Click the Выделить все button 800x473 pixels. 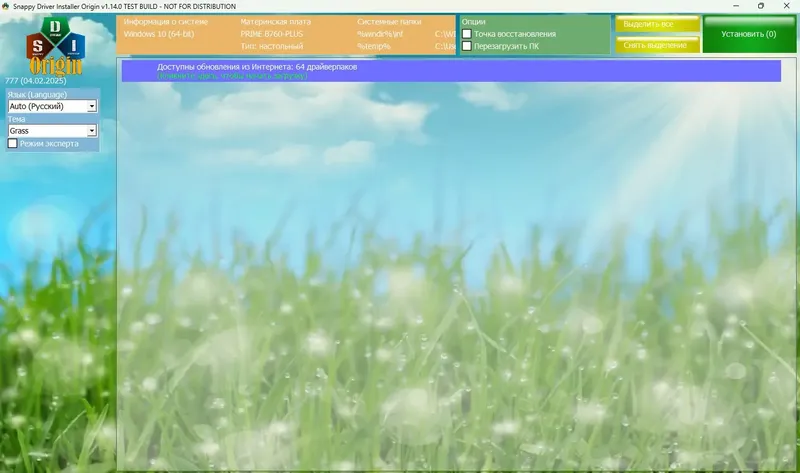click(x=657, y=24)
